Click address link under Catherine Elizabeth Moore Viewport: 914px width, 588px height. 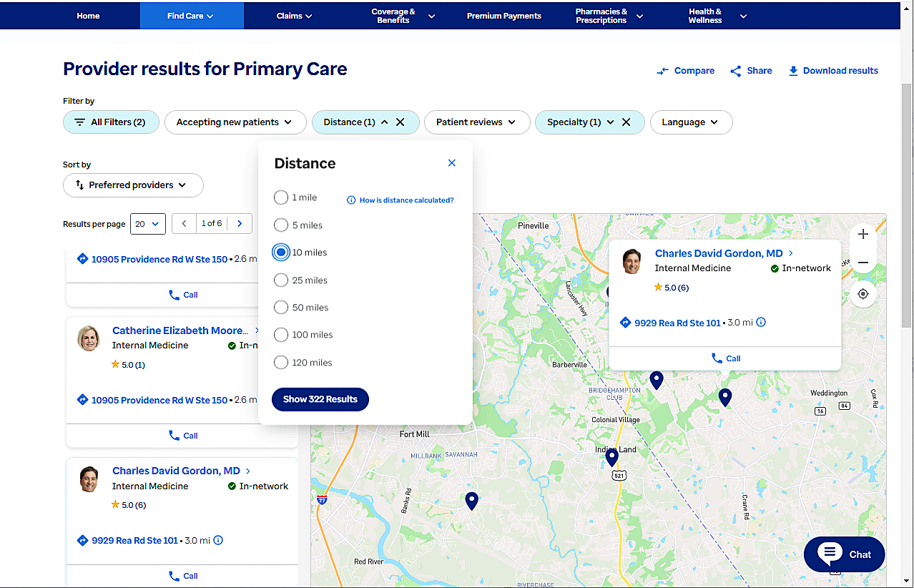coord(159,401)
